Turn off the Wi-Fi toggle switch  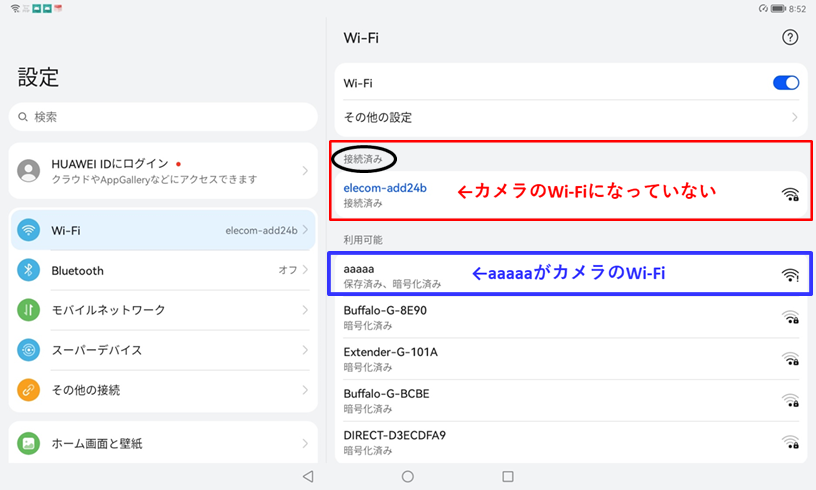[786, 83]
